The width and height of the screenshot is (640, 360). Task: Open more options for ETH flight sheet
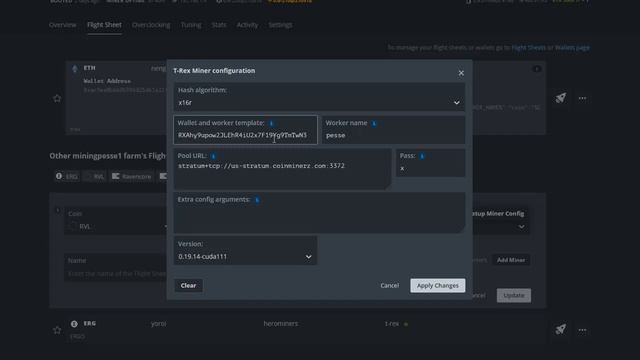(582, 98)
